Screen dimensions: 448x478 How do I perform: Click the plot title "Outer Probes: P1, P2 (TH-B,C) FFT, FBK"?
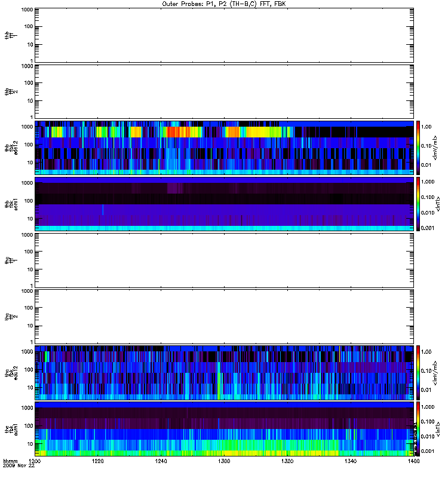[224, 4]
